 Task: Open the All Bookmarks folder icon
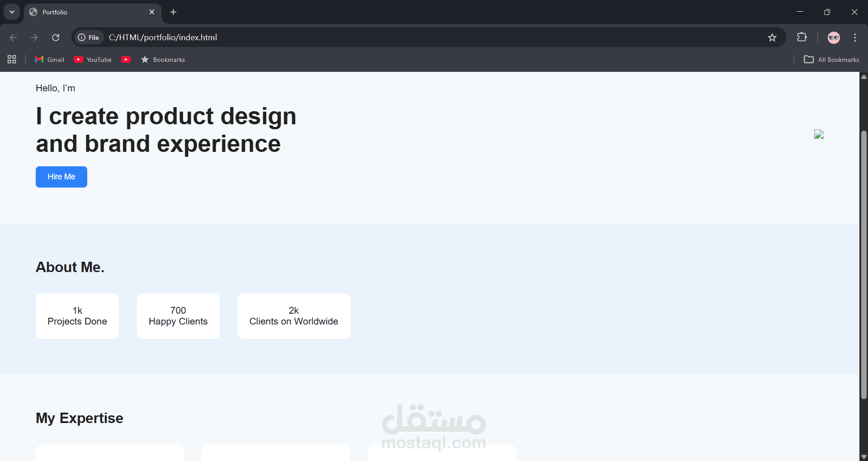pos(810,59)
